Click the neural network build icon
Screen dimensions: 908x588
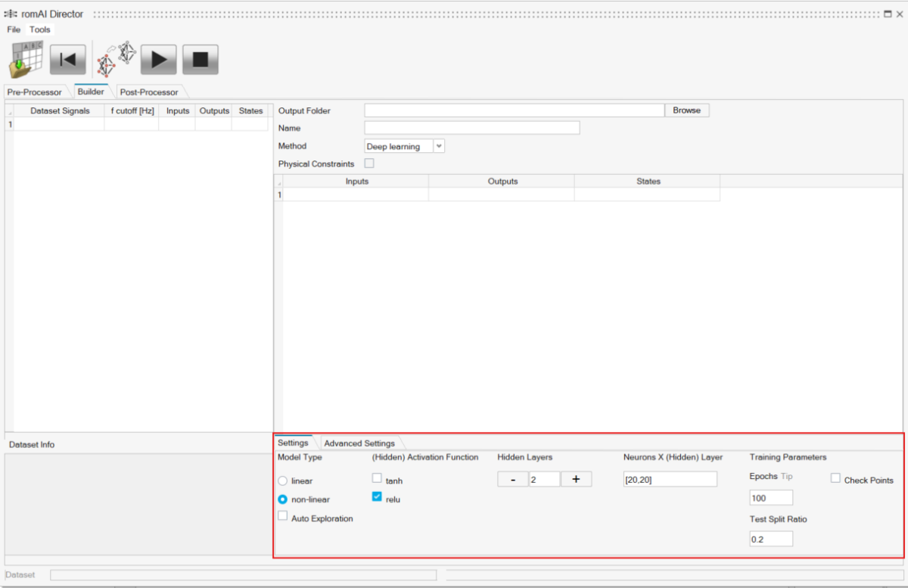point(117,58)
